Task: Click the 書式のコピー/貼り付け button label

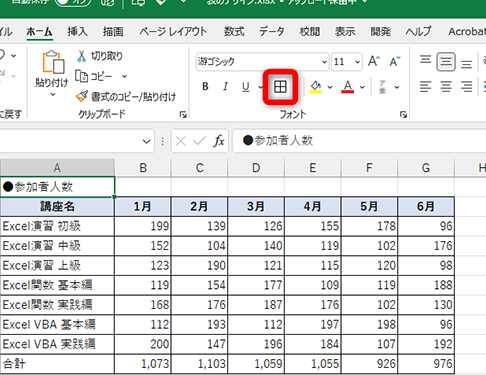Action: coord(133,97)
